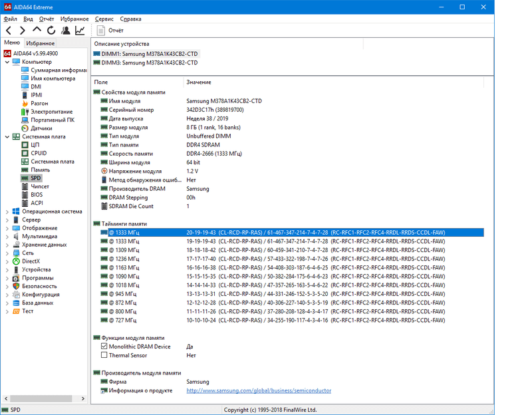Open the Избранное menu in the menu bar
Screen dimensions: 532x415
point(74,19)
